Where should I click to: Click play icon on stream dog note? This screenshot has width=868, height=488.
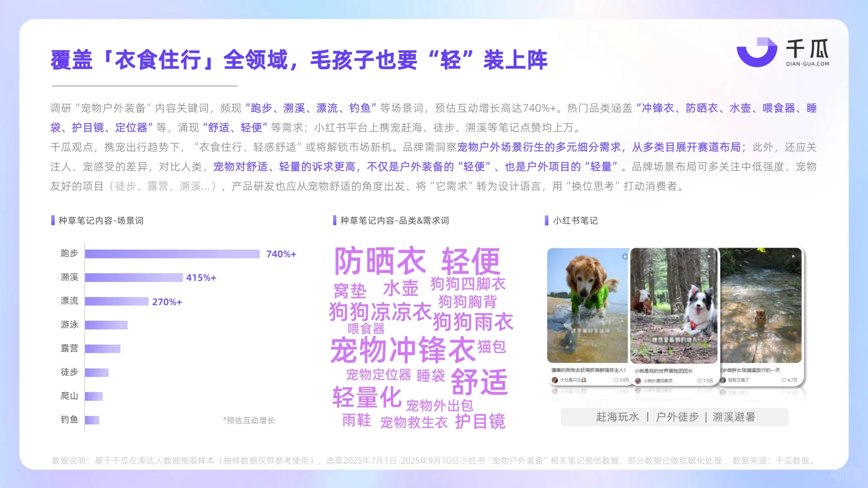point(793,256)
